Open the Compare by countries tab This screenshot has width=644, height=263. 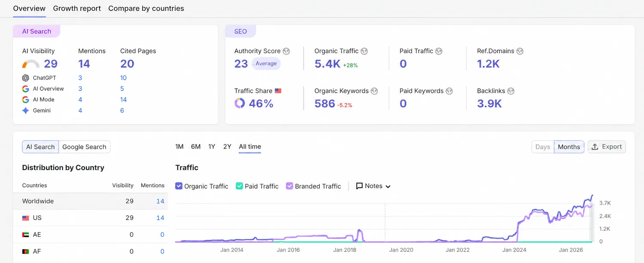pyautogui.click(x=146, y=8)
